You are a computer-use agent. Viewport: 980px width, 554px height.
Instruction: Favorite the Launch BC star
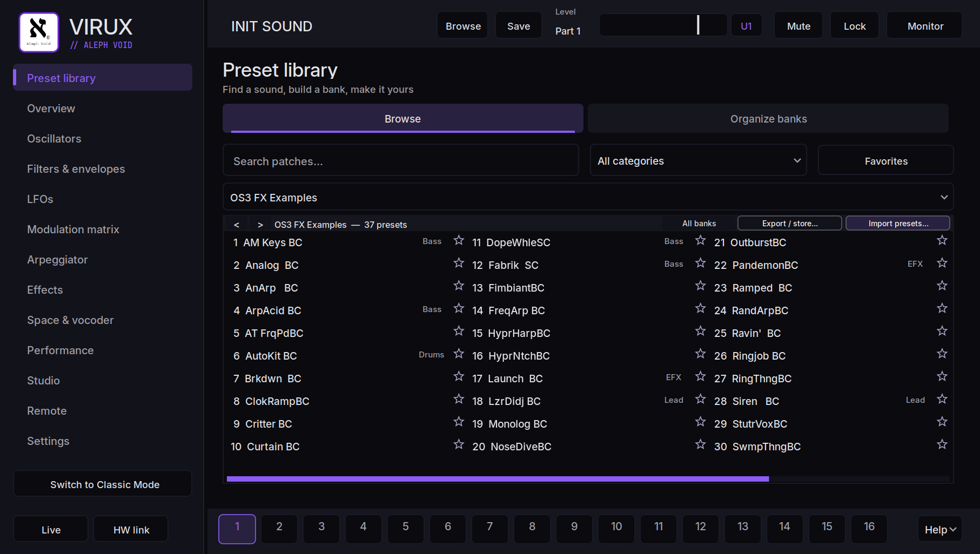pos(700,376)
